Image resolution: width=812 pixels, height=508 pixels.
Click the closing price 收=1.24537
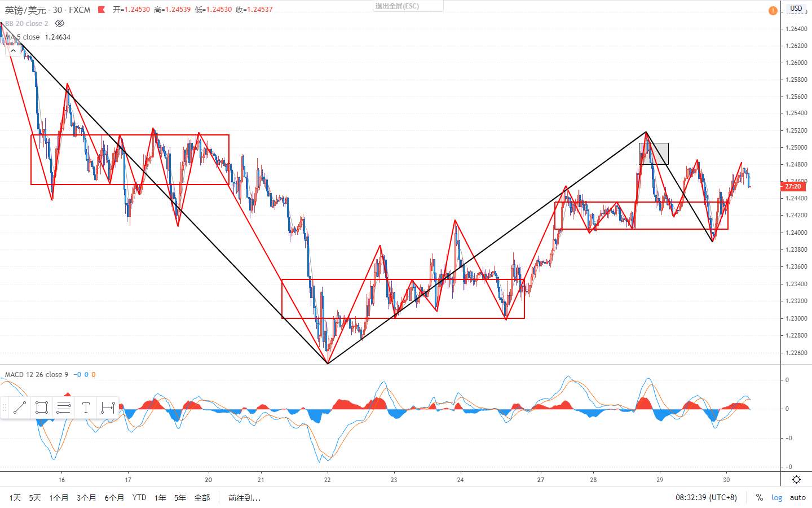coord(254,10)
